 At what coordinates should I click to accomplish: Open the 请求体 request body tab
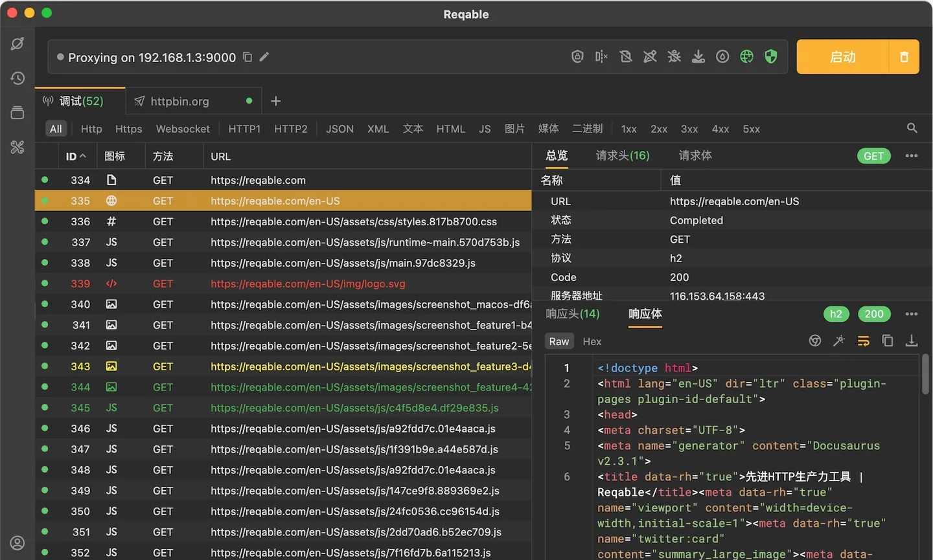695,155
